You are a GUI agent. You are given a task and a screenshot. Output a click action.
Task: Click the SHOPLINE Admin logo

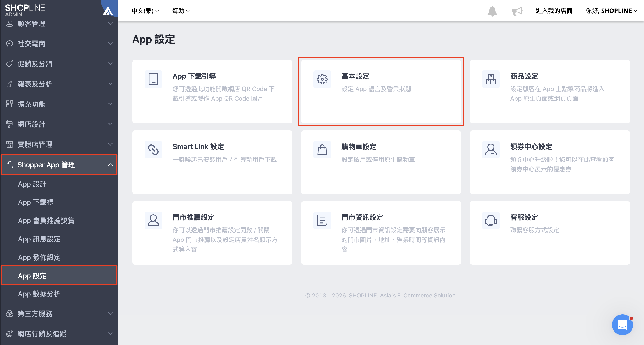click(x=25, y=10)
